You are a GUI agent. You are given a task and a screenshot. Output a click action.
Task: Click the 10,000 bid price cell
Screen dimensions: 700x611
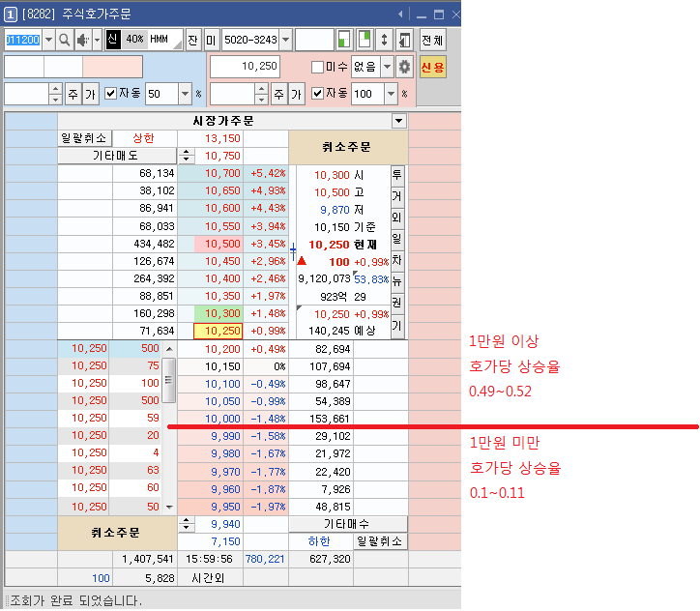pos(211,419)
